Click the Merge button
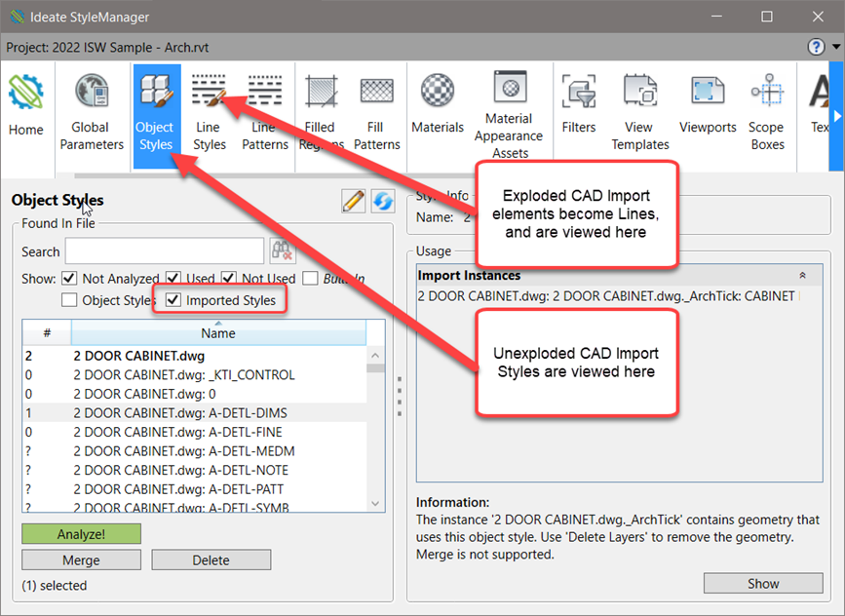The image size is (845, 616). 81,559
